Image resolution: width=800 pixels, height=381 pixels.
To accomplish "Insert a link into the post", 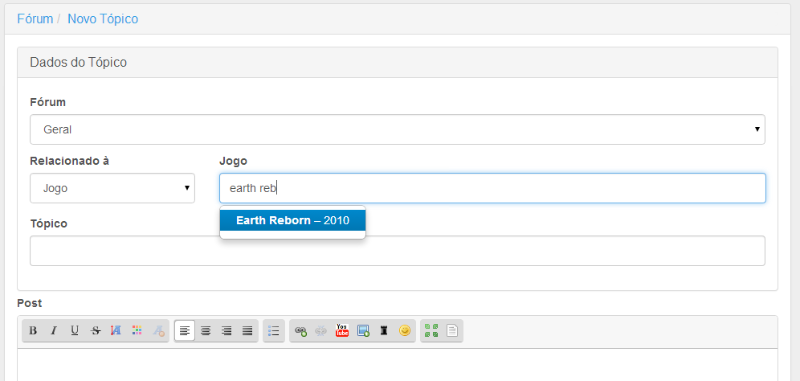I will pyautogui.click(x=301, y=331).
